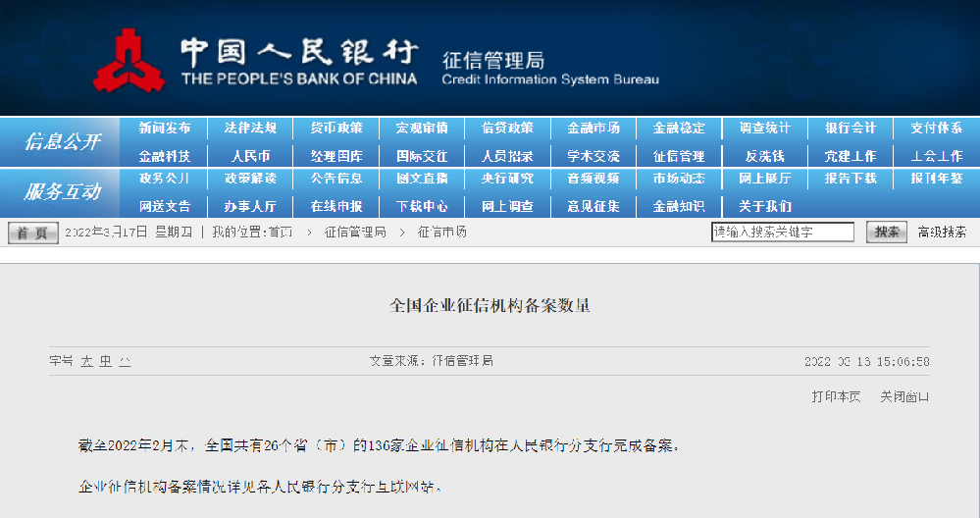Click the article timestamp 15:06:58
The width and height of the screenshot is (980, 518).
pyautogui.click(x=903, y=362)
